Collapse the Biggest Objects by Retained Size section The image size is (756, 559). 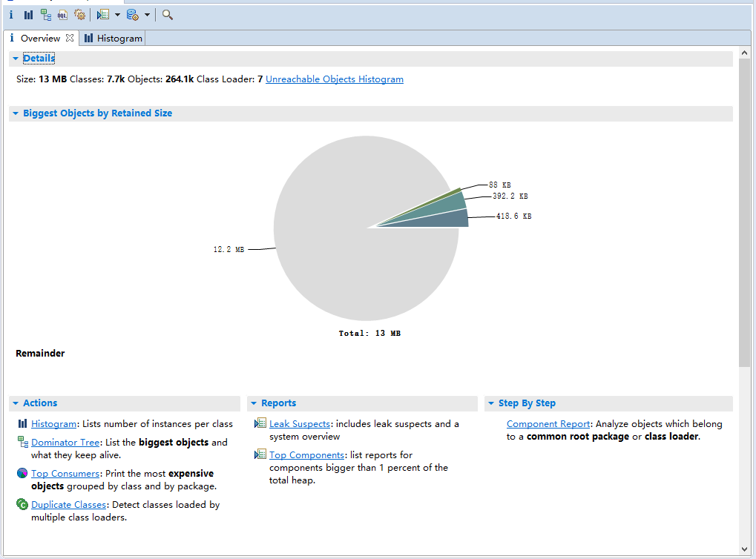coord(15,113)
